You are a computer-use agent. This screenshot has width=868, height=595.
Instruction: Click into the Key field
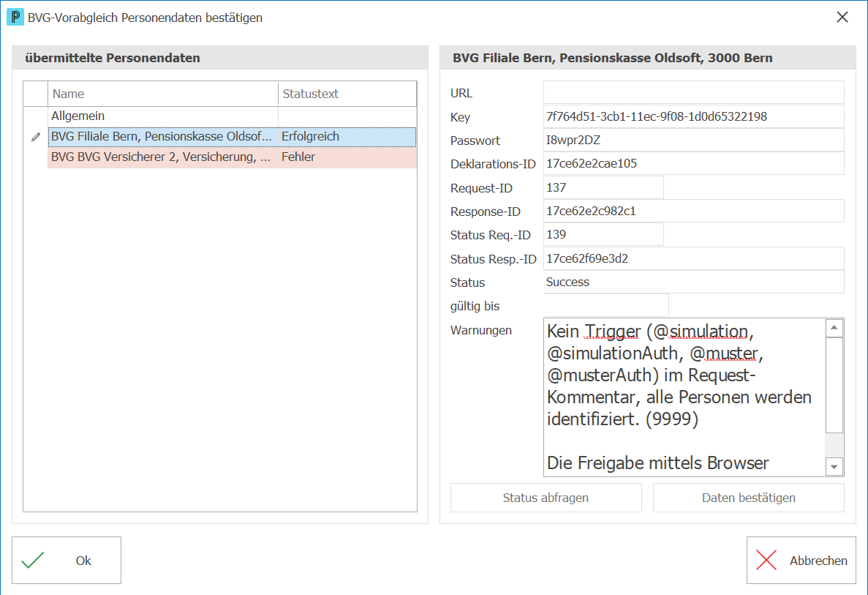click(694, 116)
